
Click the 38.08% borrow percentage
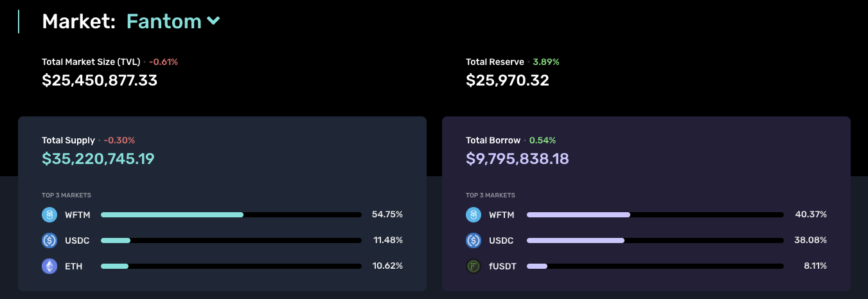tap(811, 240)
